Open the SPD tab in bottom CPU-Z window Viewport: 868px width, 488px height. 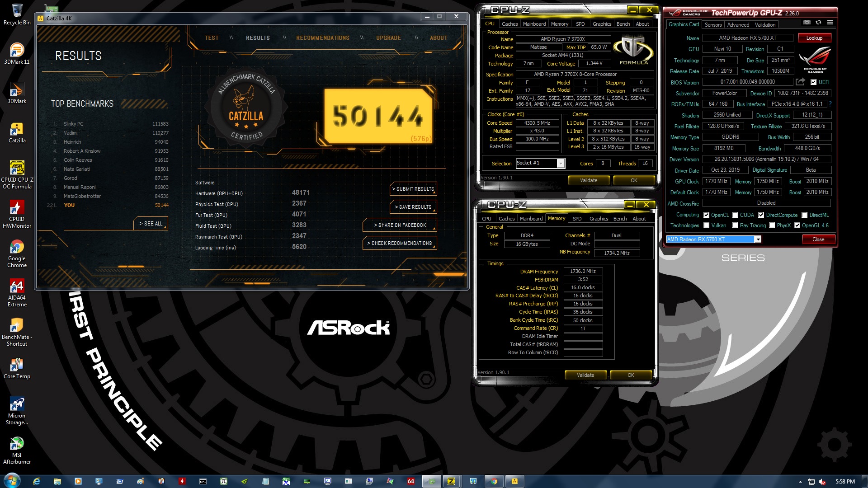tap(577, 219)
